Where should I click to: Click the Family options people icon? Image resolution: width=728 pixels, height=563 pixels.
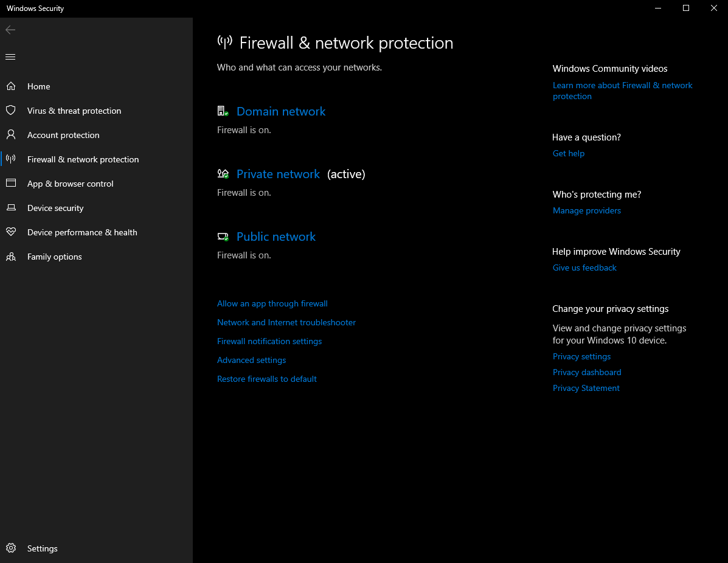tap(11, 257)
